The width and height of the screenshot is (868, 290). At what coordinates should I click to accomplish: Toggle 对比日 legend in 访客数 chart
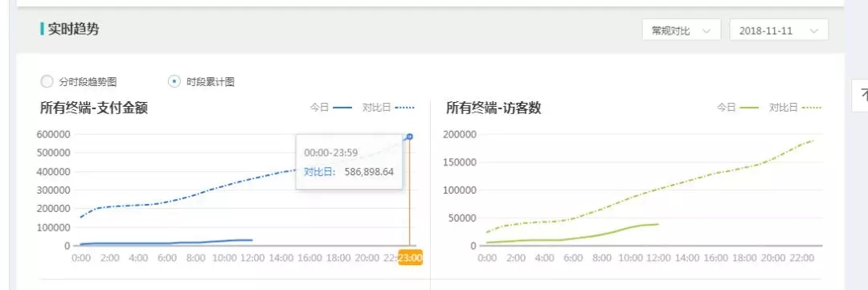click(x=795, y=108)
